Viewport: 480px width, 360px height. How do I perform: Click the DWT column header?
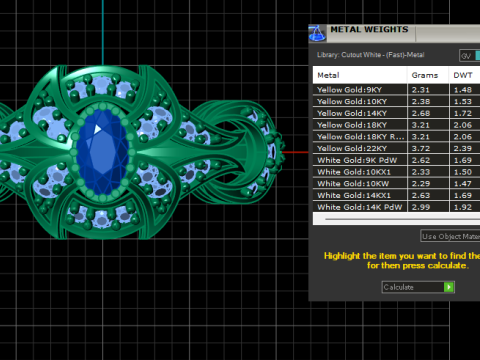pos(464,75)
